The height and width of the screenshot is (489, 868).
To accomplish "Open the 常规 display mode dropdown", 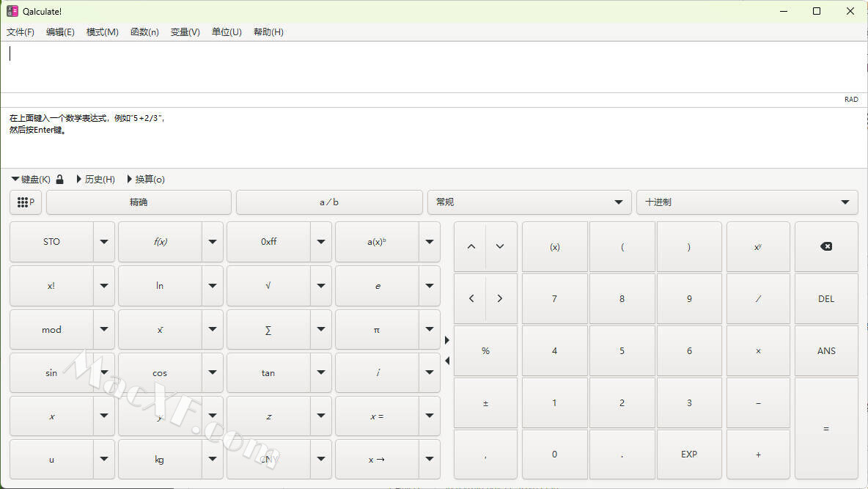I will point(529,202).
